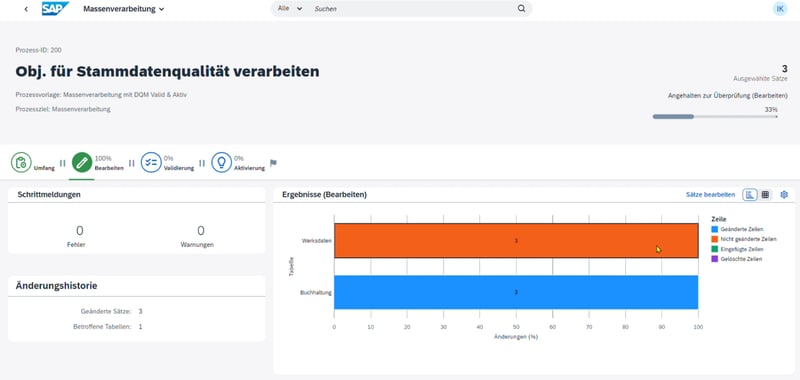Viewport: 800px width, 380px height.
Task: Select Geänderte Zeilen blue legend swatch
Action: click(715, 230)
